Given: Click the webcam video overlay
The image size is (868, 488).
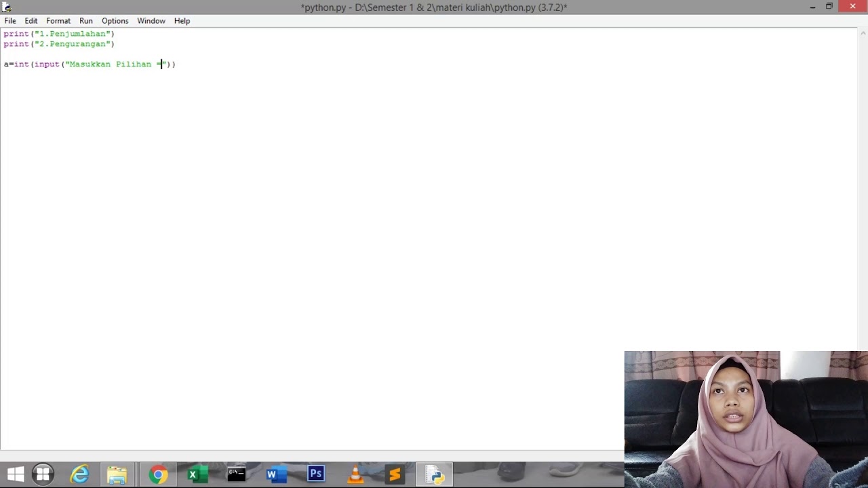Looking at the screenshot, I should [x=746, y=420].
